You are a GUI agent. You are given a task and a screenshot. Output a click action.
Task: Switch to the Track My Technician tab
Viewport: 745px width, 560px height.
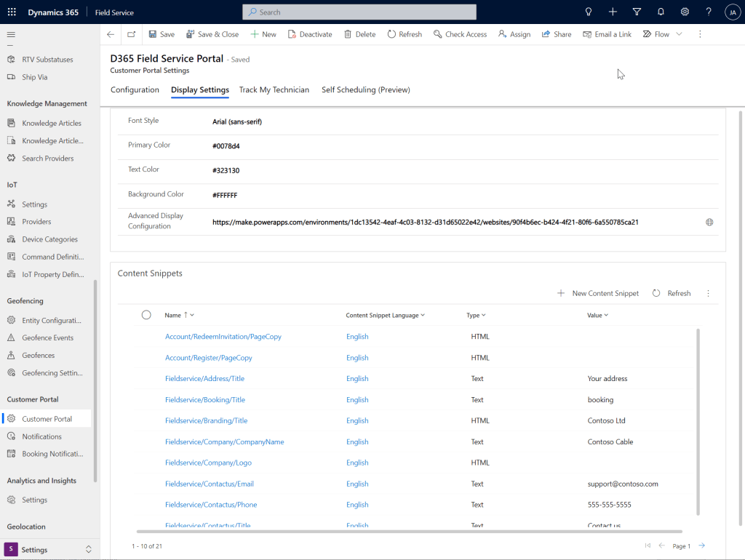[x=274, y=90]
